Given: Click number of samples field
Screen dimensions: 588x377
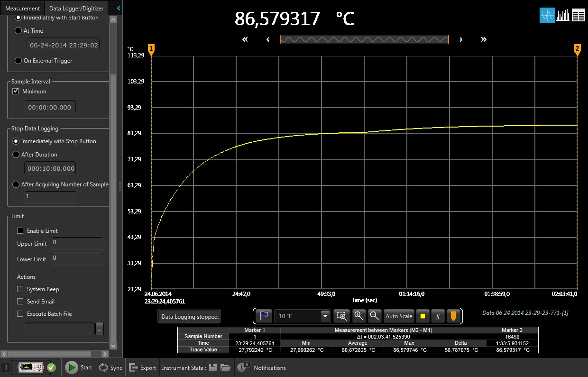Looking at the screenshot, I should click(x=50, y=196).
